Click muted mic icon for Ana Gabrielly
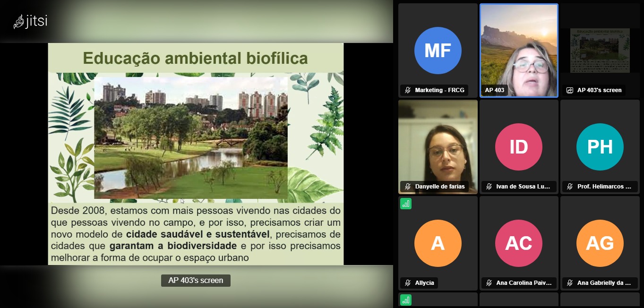The height and width of the screenshot is (308, 644). tap(570, 283)
